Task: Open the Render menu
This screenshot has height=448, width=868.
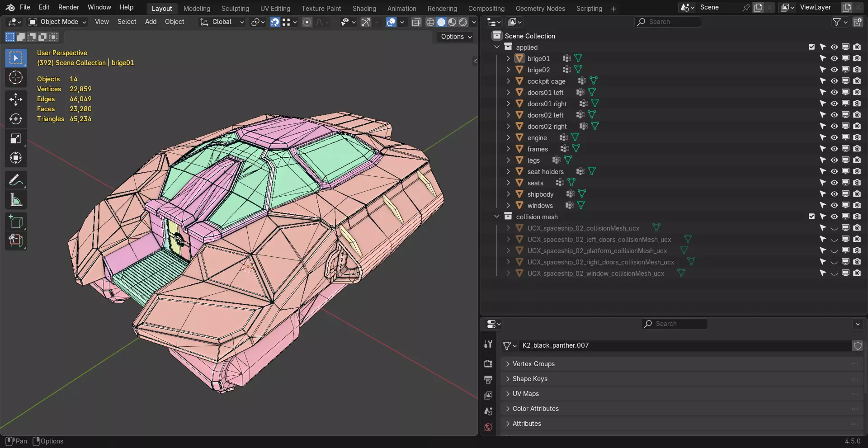Action: pos(68,7)
